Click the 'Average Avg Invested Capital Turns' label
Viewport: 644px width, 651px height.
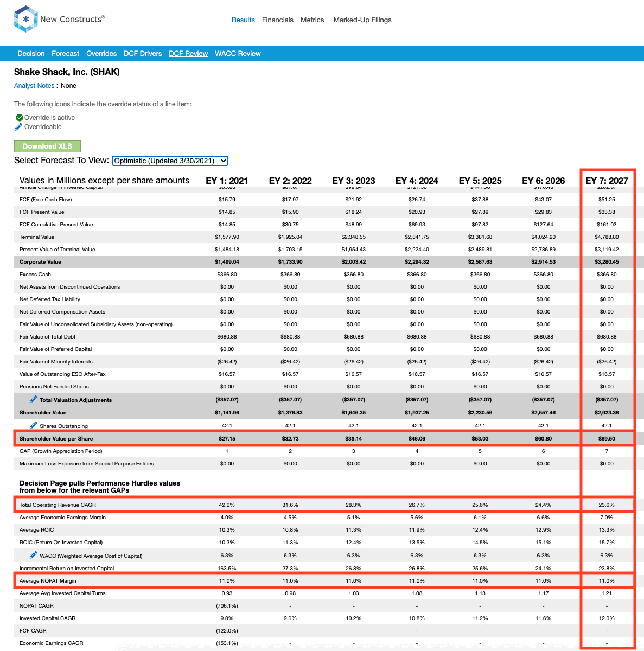tap(62, 593)
